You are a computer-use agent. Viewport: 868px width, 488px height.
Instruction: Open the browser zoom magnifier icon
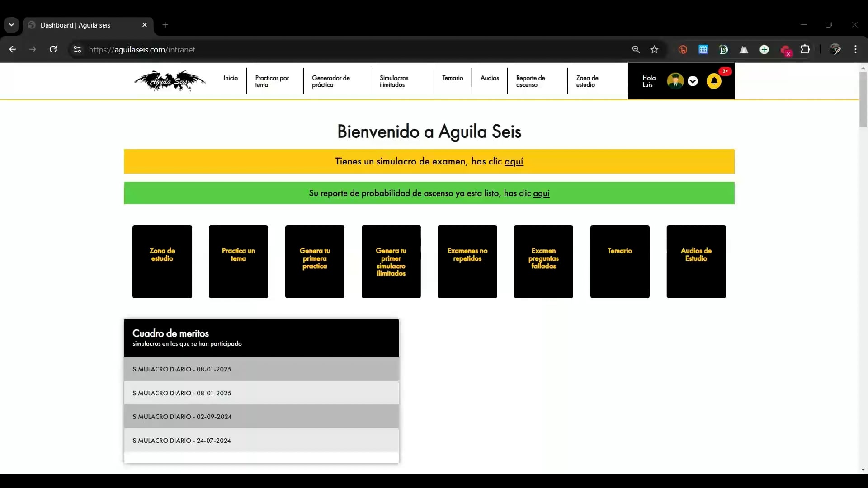pos(636,50)
